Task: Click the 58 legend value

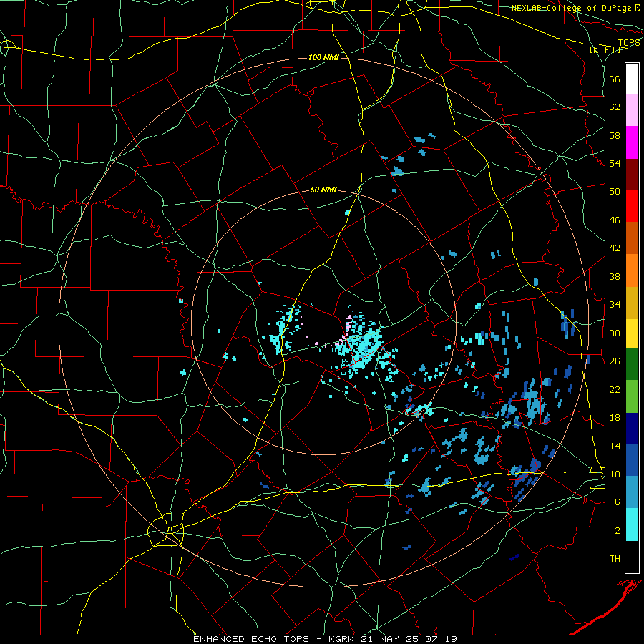Action: click(615, 135)
